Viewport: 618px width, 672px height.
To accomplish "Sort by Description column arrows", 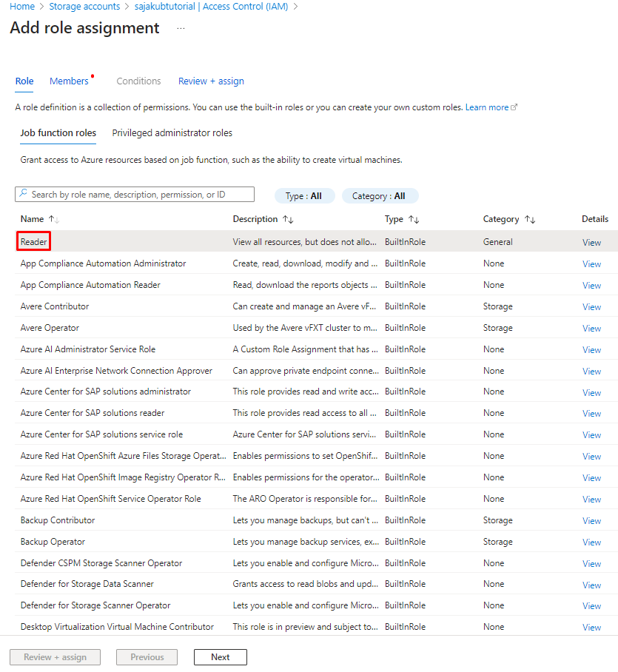I will 288,219.
